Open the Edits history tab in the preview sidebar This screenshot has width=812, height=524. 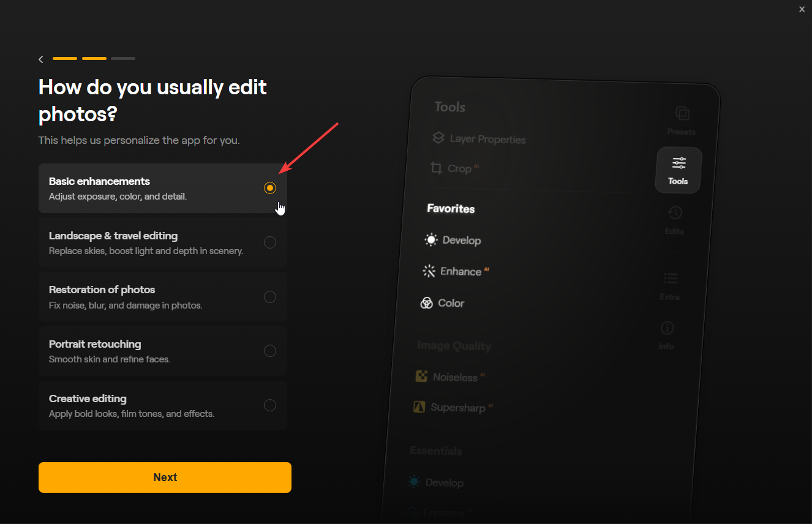pyautogui.click(x=675, y=220)
